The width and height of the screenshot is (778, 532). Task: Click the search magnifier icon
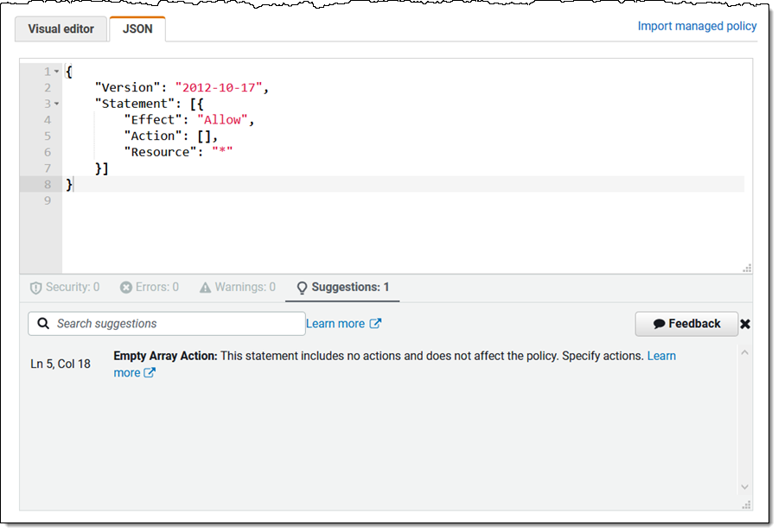pyautogui.click(x=42, y=324)
